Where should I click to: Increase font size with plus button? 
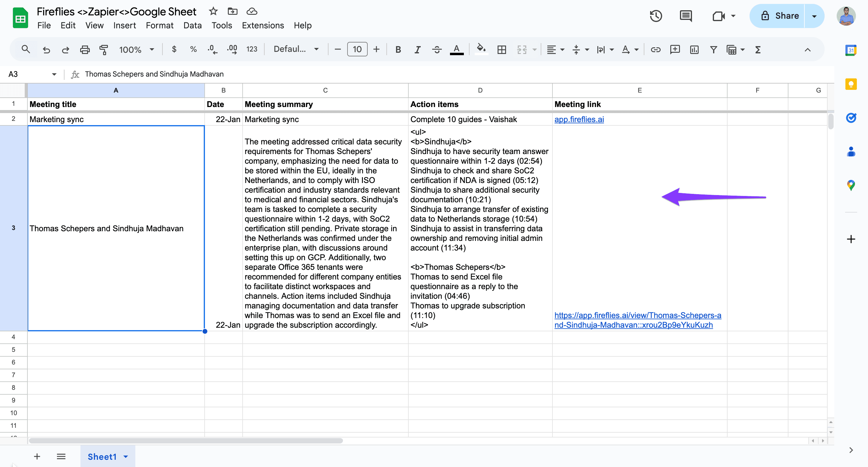click(x=376, y=49)
